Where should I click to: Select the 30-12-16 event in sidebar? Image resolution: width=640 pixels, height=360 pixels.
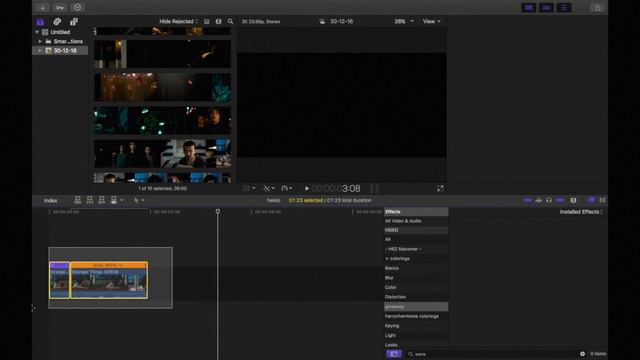tap(60, 51)
